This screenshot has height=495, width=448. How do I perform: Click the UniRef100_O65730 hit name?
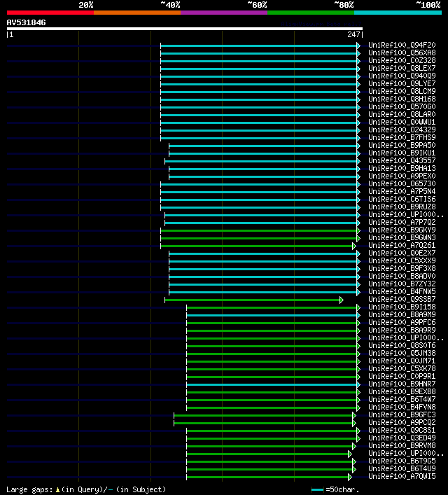tap(402, 183)
